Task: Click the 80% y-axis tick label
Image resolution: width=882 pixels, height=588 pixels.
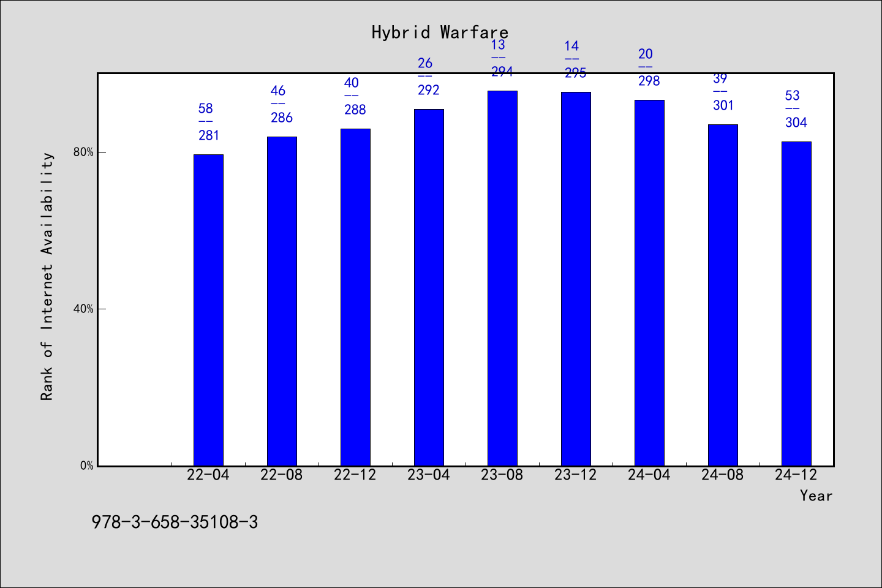Action: pyautogui.click(x=83, y=152)
